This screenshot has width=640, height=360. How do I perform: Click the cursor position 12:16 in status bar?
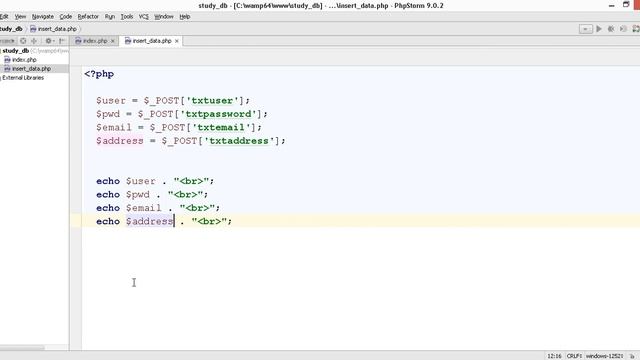pos(554,356)
